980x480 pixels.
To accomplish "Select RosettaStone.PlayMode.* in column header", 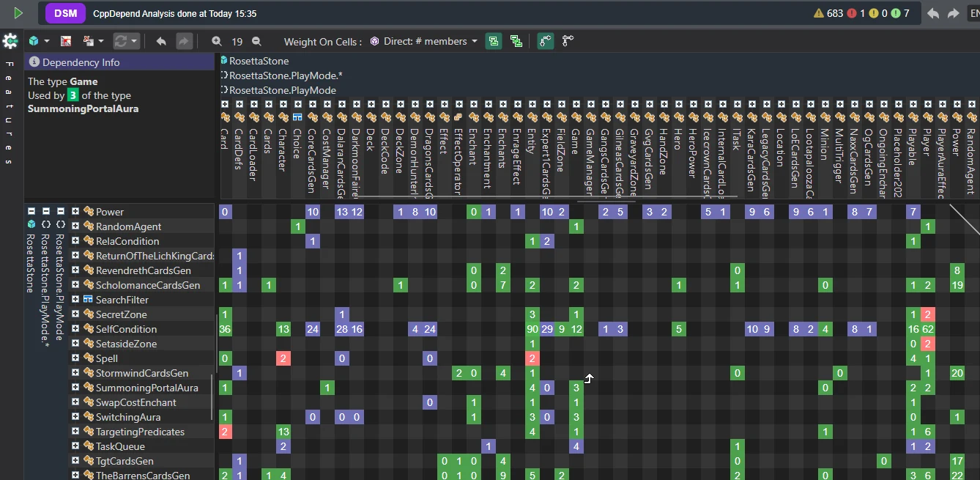I will click(286, 75).
